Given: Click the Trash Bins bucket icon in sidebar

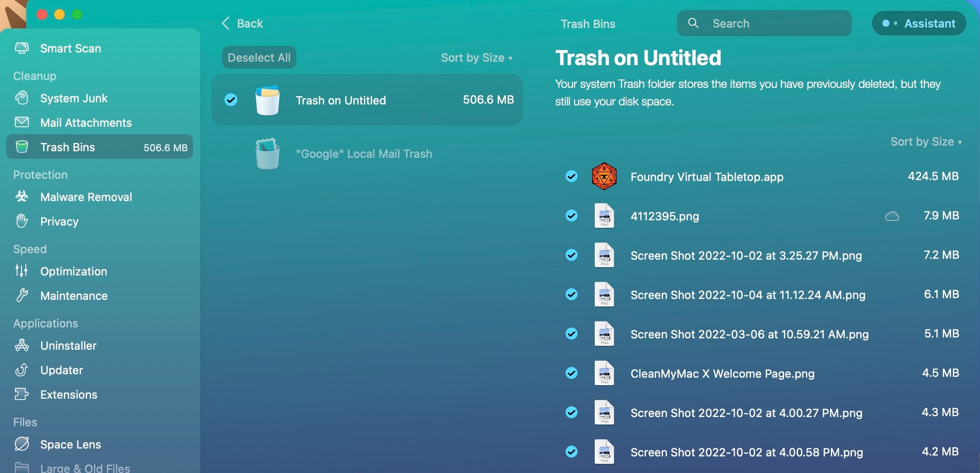Looking at the screenshot, I should click(x=22, y=147).
